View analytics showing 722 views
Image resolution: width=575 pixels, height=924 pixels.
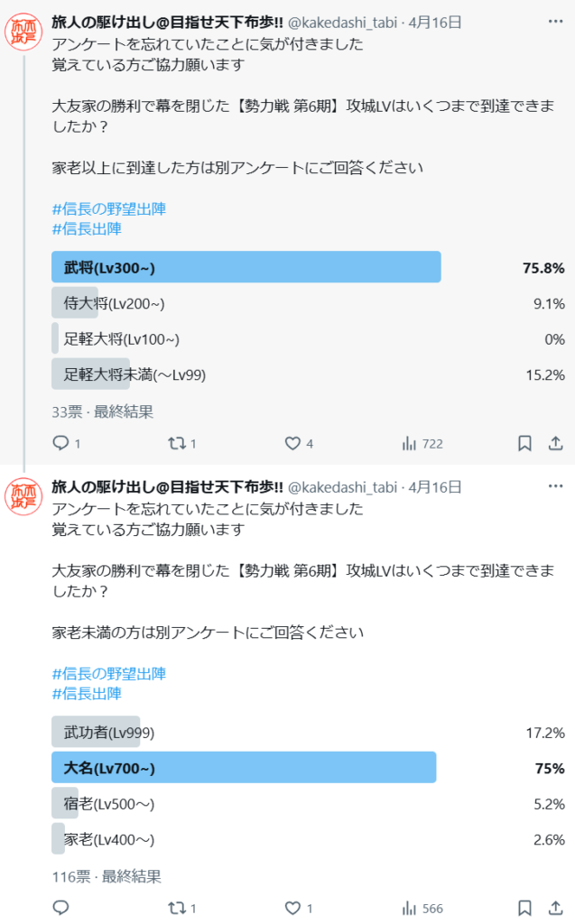pos(422,444)
